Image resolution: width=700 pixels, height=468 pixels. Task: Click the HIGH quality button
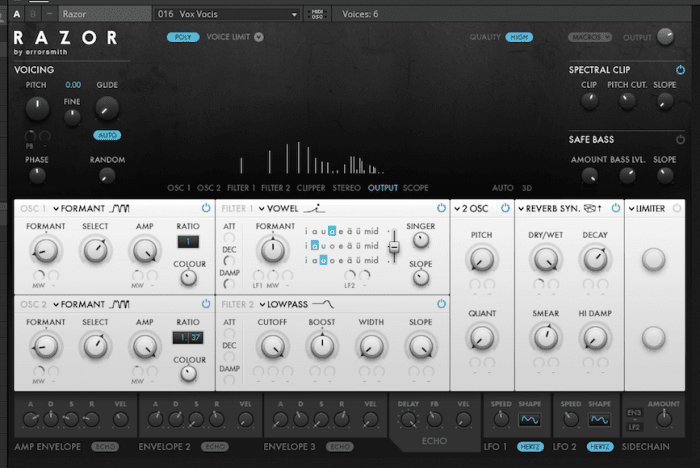pos(519,37)
